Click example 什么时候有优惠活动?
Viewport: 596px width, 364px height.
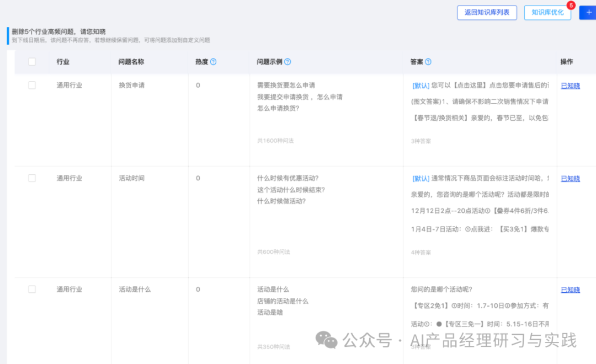(288, 178)
